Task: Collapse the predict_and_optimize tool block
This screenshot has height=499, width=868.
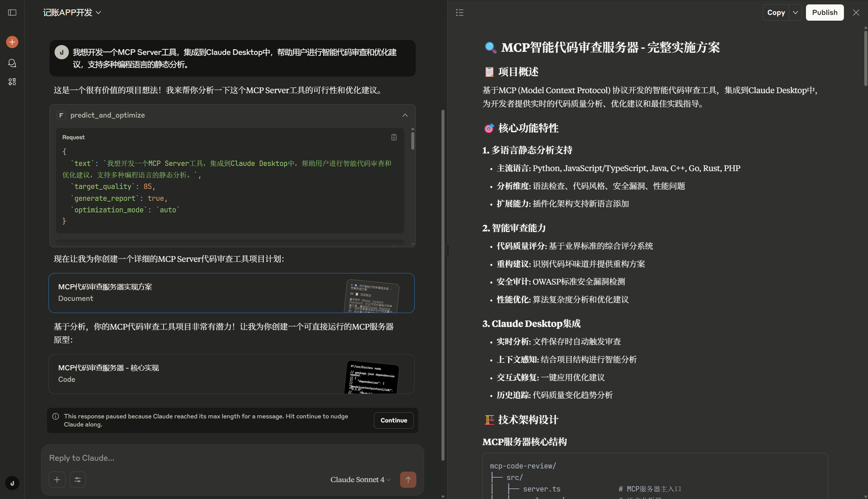Action: click(x=405, y=115)
